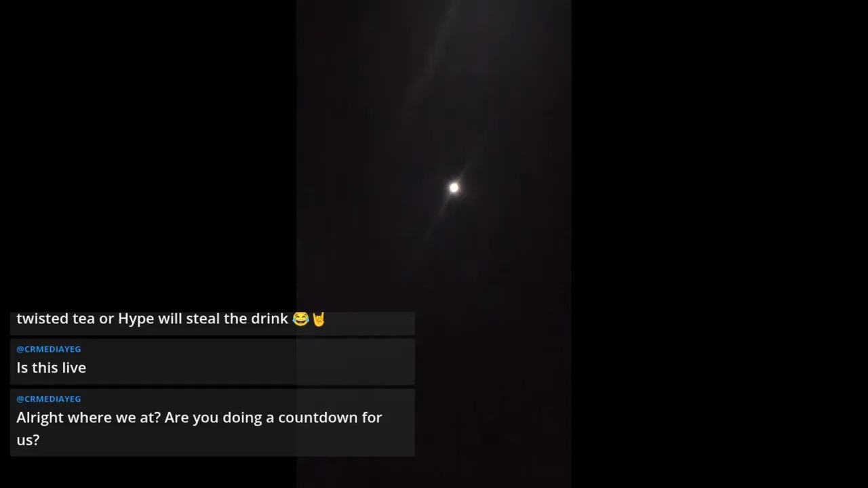Click the word "countdown" in the chat
This screenshot has height=488, width=868.
[317, 418]
